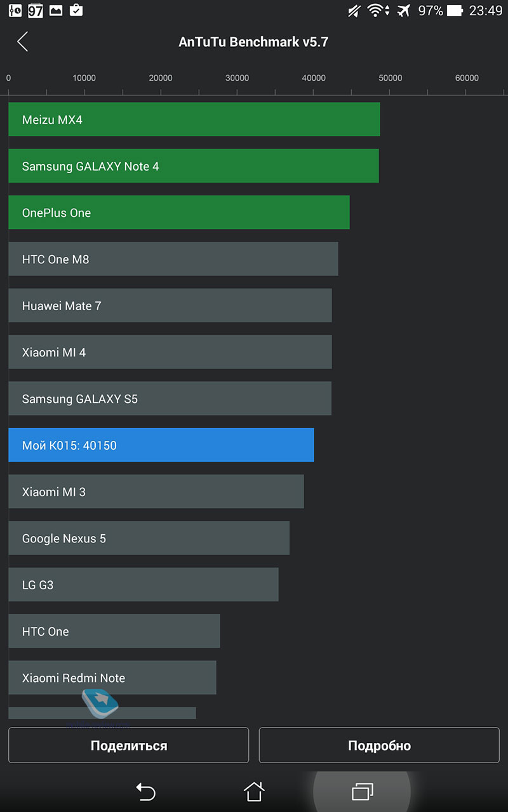Tap the airplane mode status icon
The image size is (508, 812).
[403, 11]
